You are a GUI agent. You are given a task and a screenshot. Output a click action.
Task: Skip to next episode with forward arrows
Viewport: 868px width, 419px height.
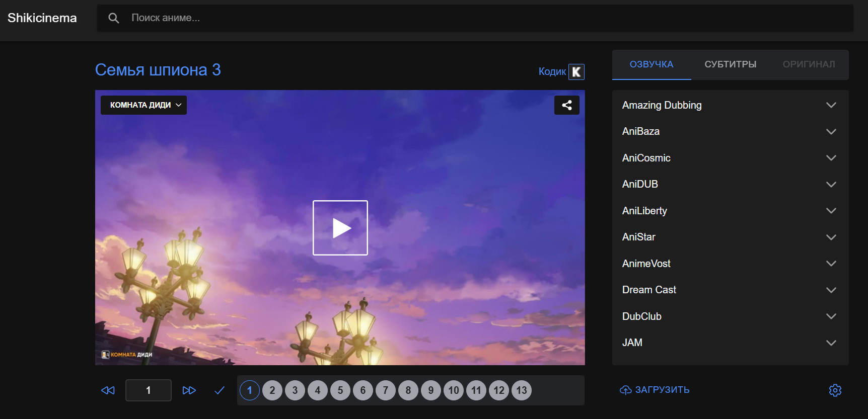[189, 390]
